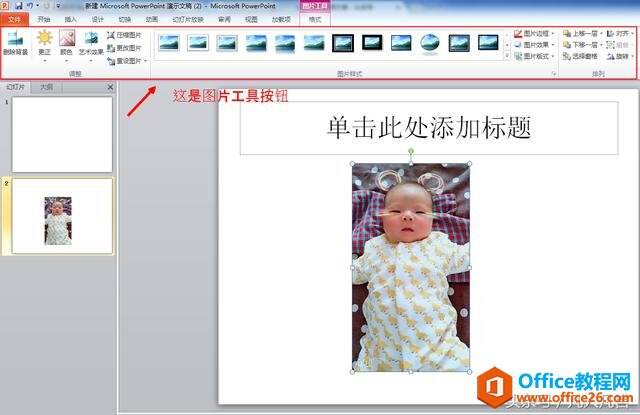The height and width of the screenshot is (415, 640).
Task: Switch to the Home (开始) tab
Action: (x=44, y=19)
